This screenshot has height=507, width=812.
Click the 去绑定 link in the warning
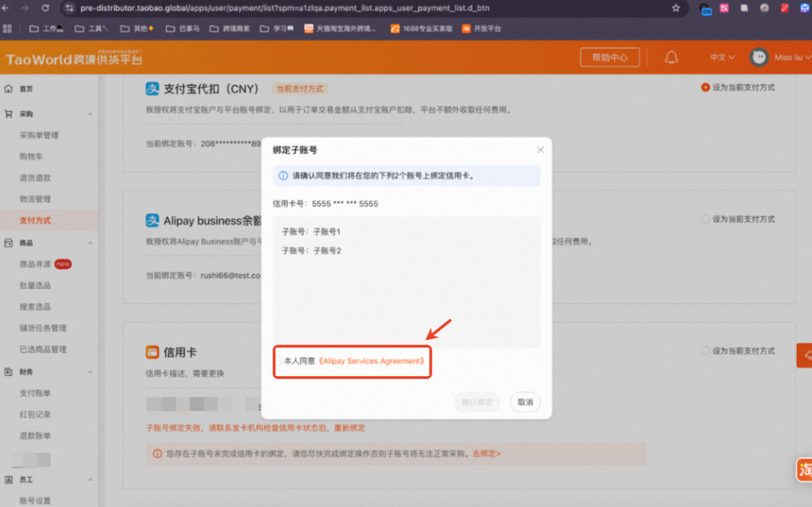[x=486, y=453]
